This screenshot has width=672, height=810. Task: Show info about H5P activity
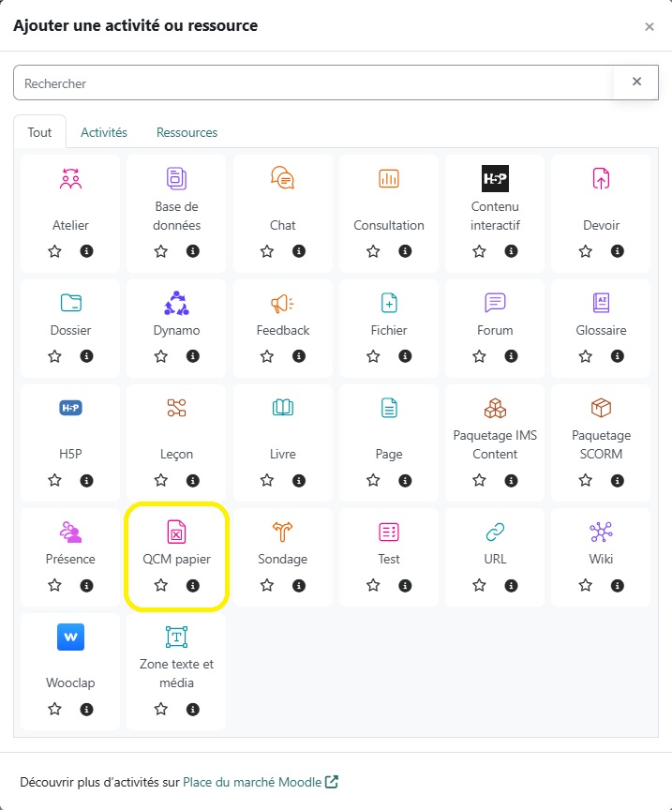(87, 480)
